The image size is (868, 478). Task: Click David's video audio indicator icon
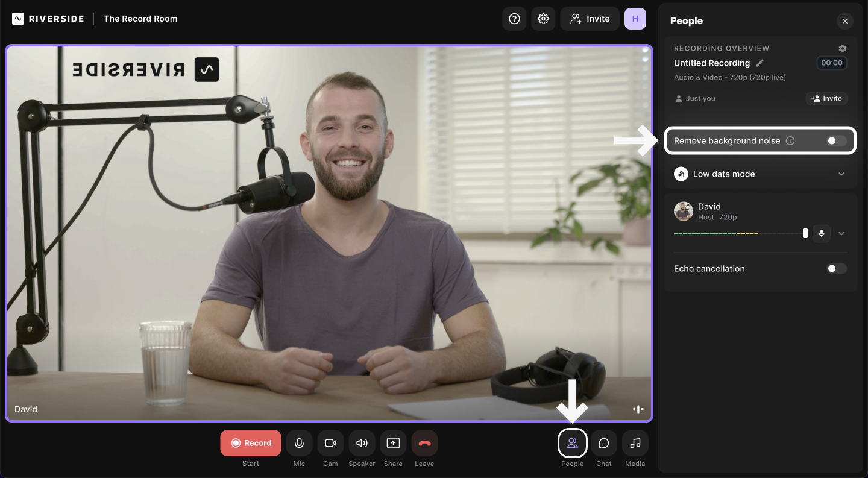(638, 409)
